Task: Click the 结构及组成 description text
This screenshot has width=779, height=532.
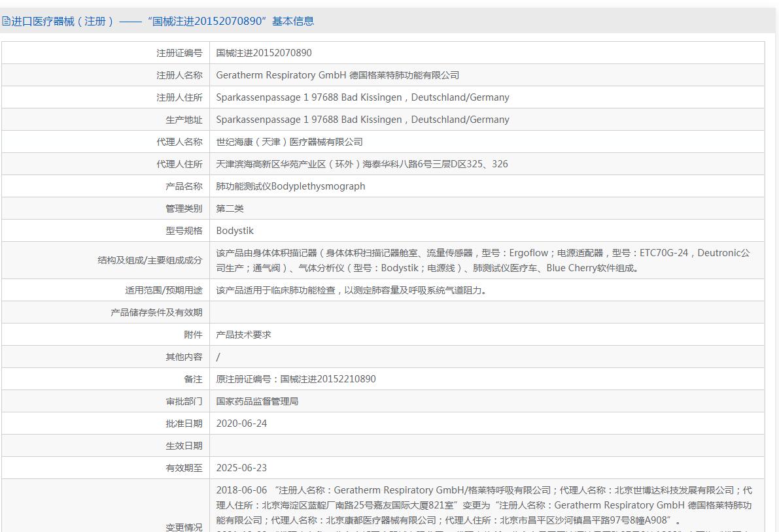Action: coord(483,260)
